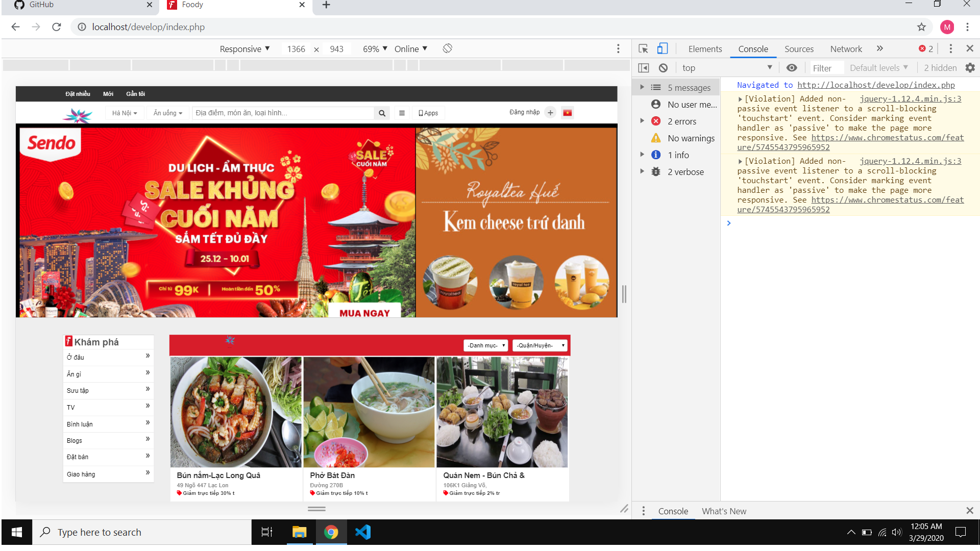Open console settings gear icon
The height and width of the screenshot is (551, 980).
970,68
